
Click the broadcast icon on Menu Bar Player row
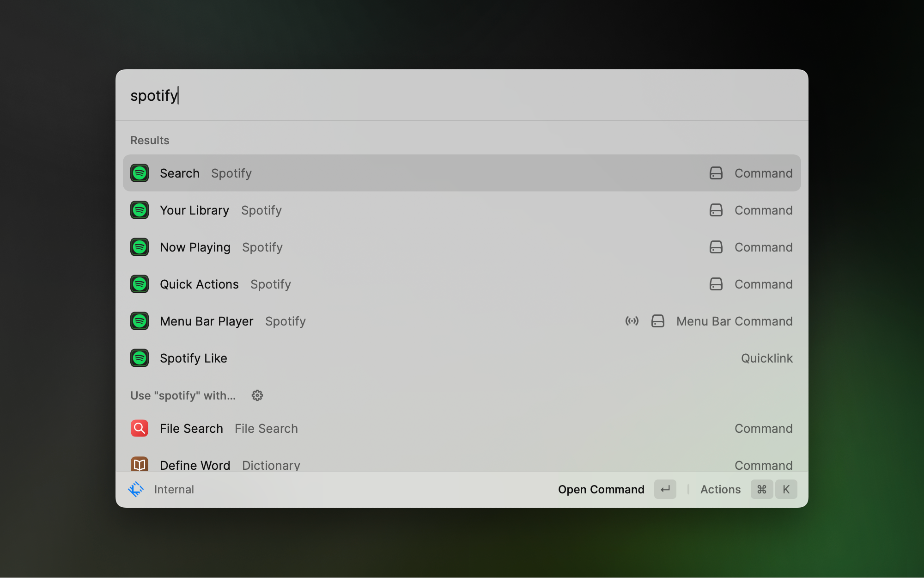(x=632, y=321)
